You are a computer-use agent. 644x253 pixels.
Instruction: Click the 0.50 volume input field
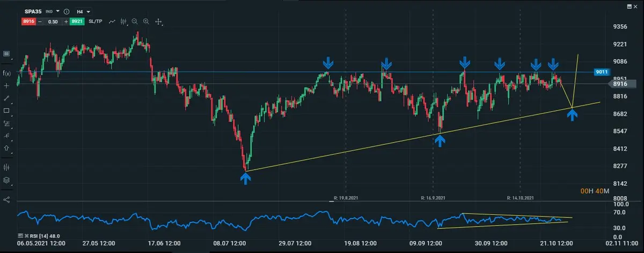click(53, 21)
